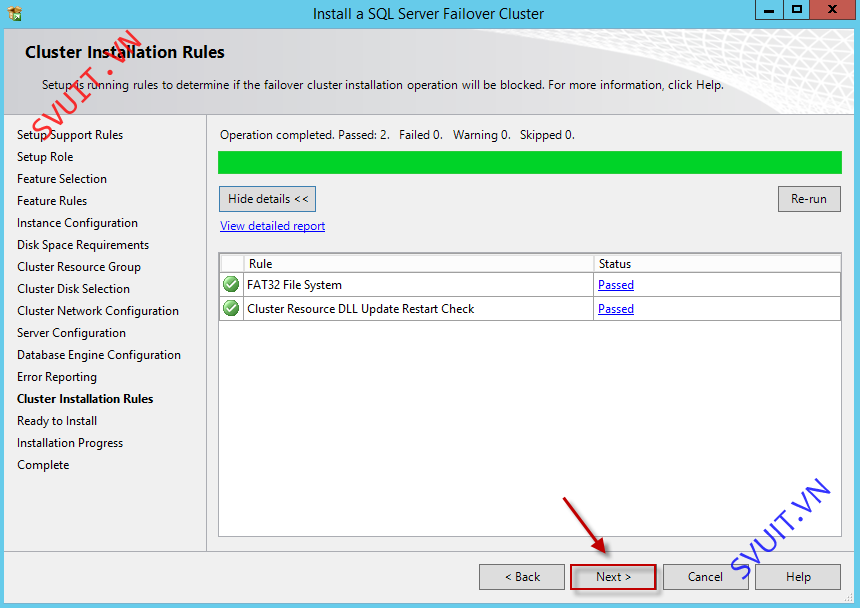Image resolution: width=860 pixels, height=608 pixels.
Task: Re-run the cluster installation rules
Action: (809, 199)
